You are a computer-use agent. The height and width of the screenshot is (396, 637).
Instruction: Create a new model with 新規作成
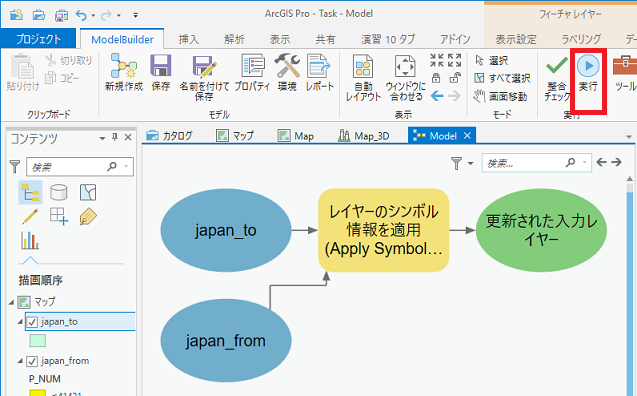tap(124, 72)
